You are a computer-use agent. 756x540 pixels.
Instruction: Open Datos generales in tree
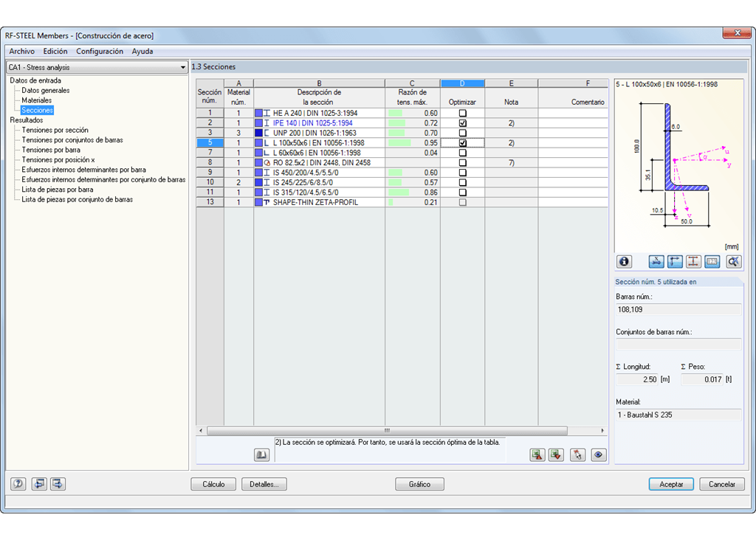[x=45, y=91]
